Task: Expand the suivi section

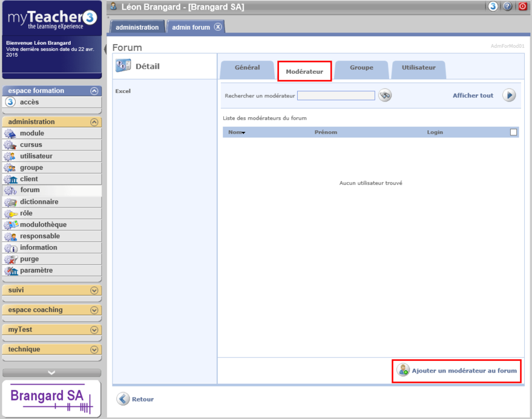Action: click(94, 290)
